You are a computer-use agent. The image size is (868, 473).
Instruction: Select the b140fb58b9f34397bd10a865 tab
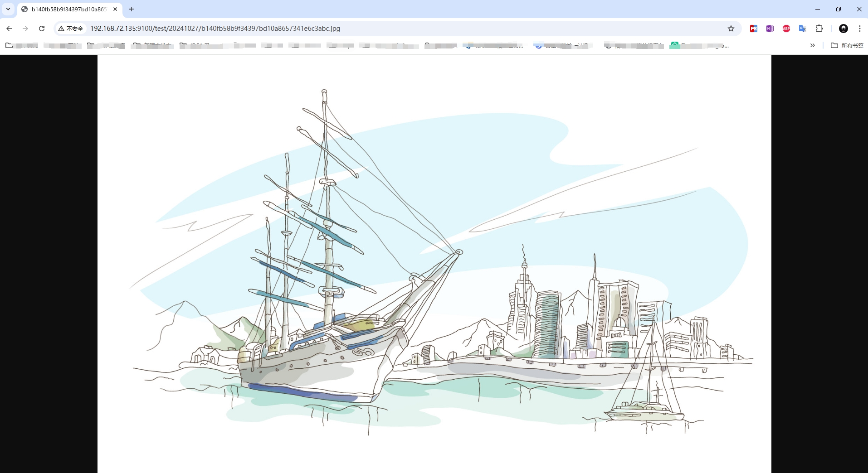pyautogui.click(x=69, y=9)
